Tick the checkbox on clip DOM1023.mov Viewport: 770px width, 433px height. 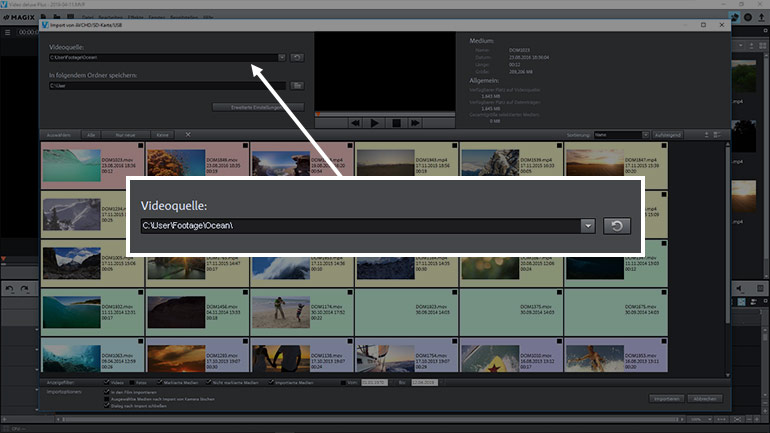click(x=140, y=146)
